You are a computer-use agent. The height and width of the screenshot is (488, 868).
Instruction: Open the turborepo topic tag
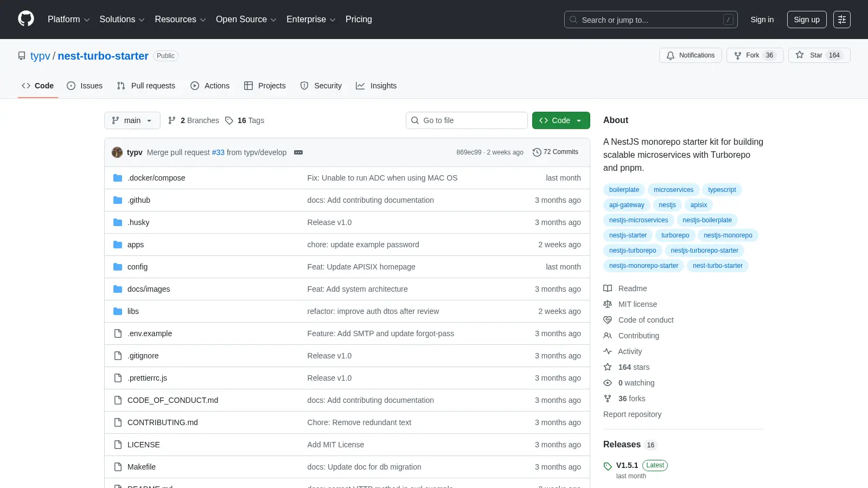coord(675,235)
